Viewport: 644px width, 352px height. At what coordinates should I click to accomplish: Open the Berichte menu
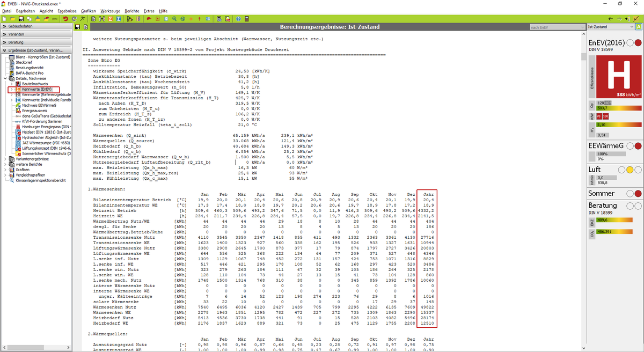point(132,11)
